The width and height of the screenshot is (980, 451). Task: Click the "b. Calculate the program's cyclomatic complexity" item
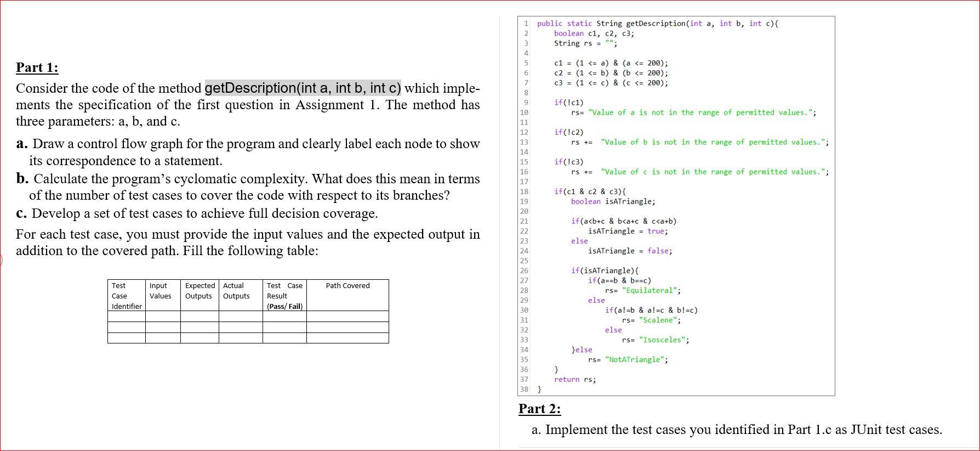point(248,187)
